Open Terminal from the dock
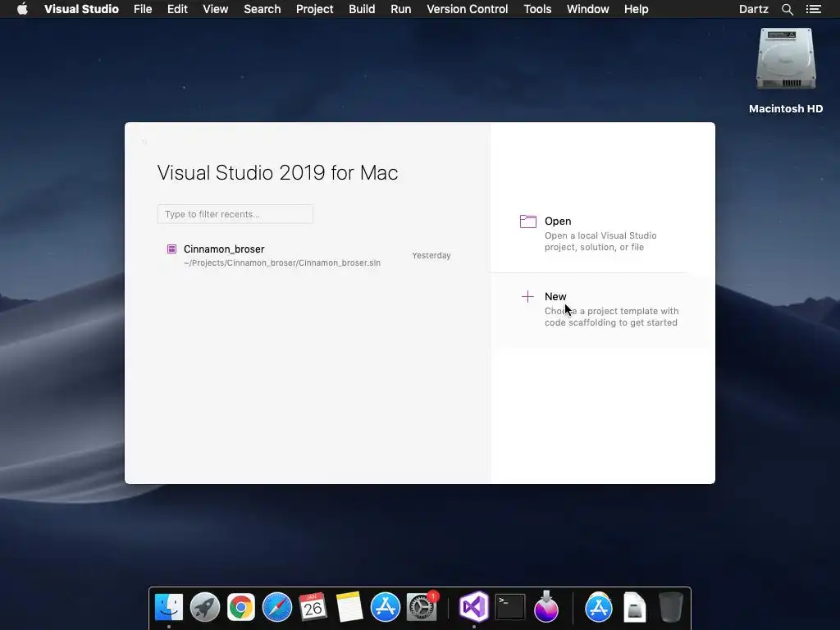Image resolution: width=840 pixels, height=630 pixels. pos(510,608)
